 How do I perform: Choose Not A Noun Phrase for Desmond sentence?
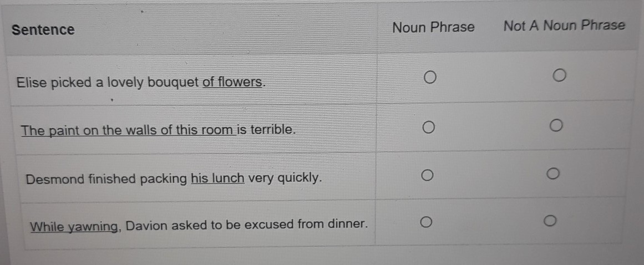(551, 175)
